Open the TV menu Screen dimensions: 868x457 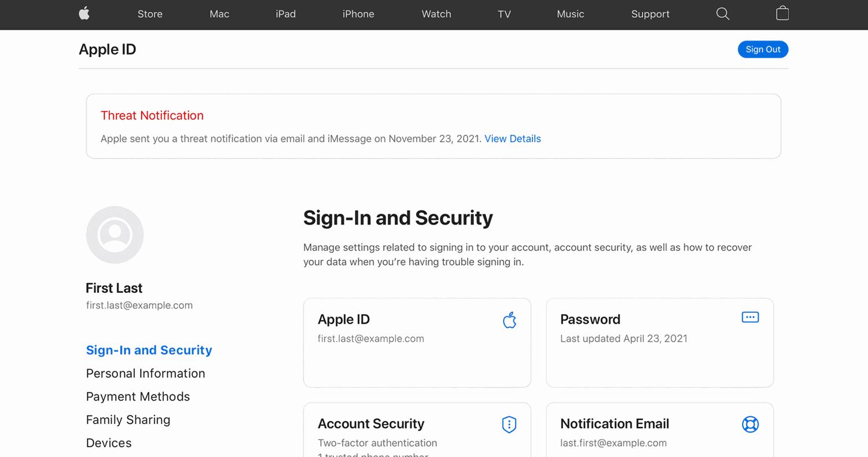pos(505,14)
